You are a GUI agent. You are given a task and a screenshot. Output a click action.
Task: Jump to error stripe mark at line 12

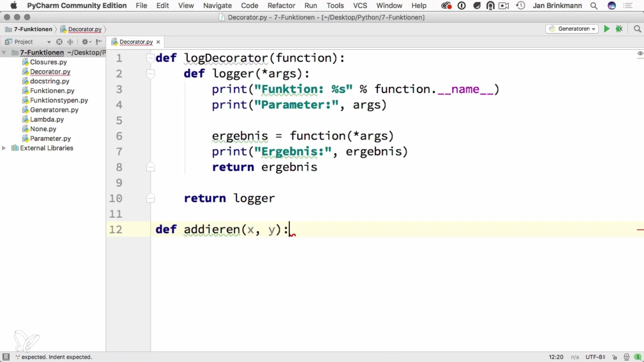640,230
